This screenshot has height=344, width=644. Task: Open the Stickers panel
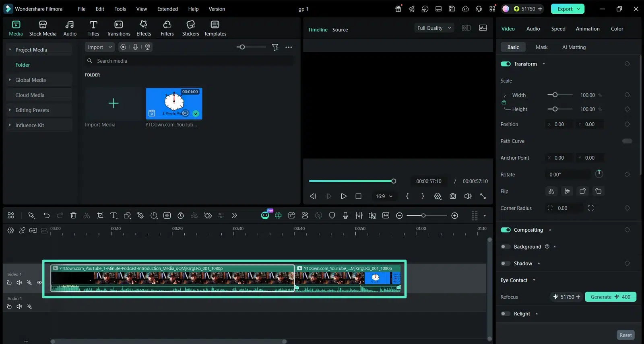(x=190, y=29)
